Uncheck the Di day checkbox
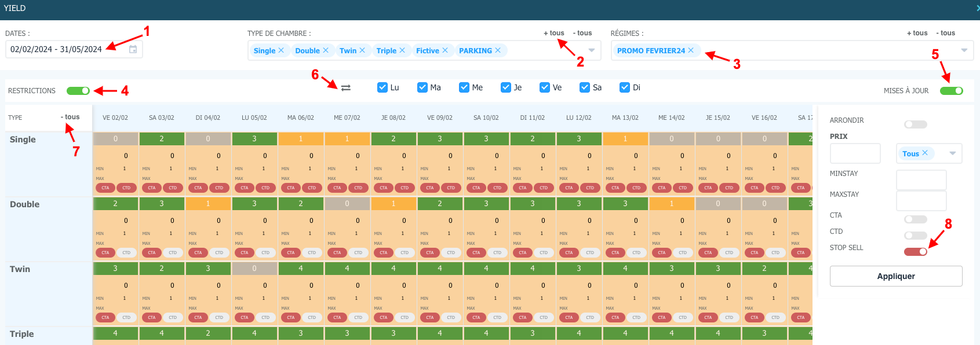 point(625,87)
